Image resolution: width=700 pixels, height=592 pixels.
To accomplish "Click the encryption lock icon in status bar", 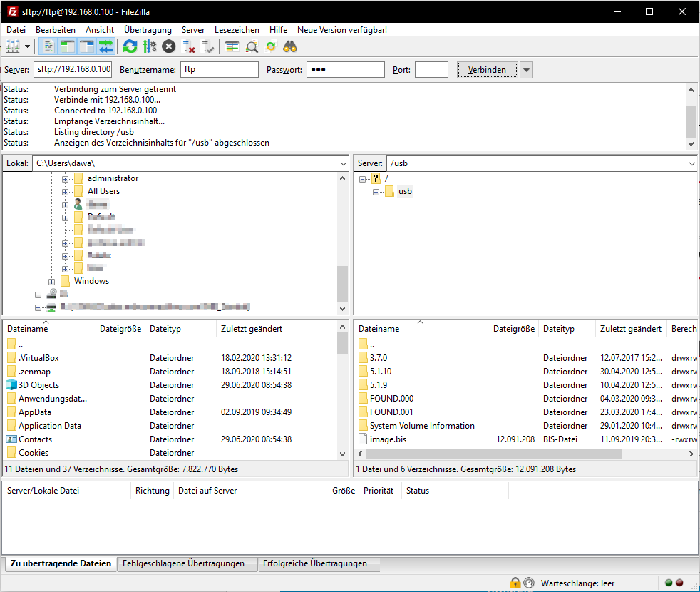I will point(515,583).
